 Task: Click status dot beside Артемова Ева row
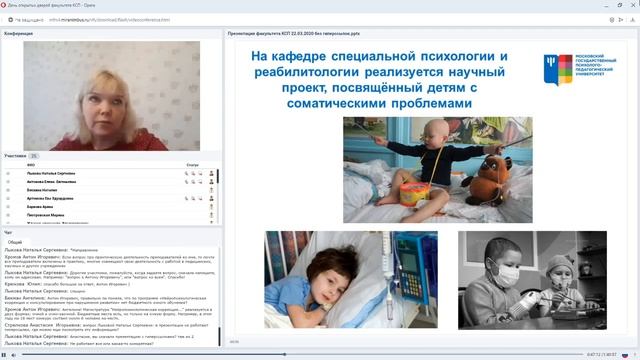pyautogui.click(x=8, y=198)
